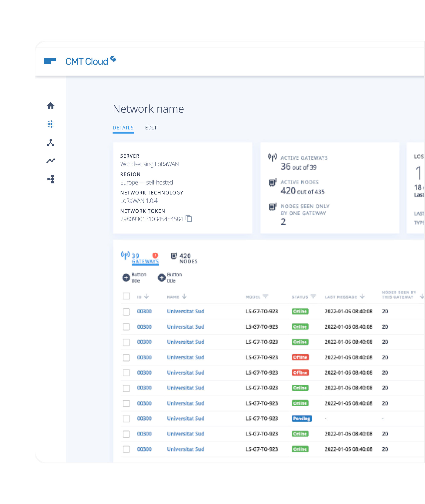Check the select-all checkbox in the table header
The width and height of the screenshot is (425, 504).
click(126, 297)
